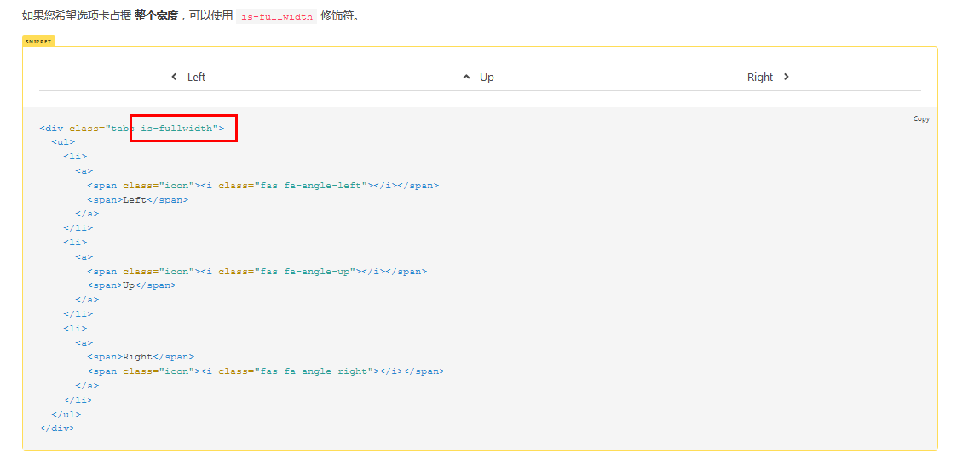Click the angle-left icon beside Left
Image resolution: width=980 pixels, height=460 pixels.
point(175,77)
